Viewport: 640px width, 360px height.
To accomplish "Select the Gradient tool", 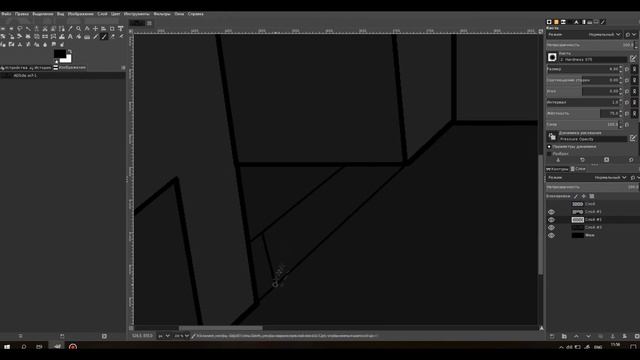I will click(87, 37).
